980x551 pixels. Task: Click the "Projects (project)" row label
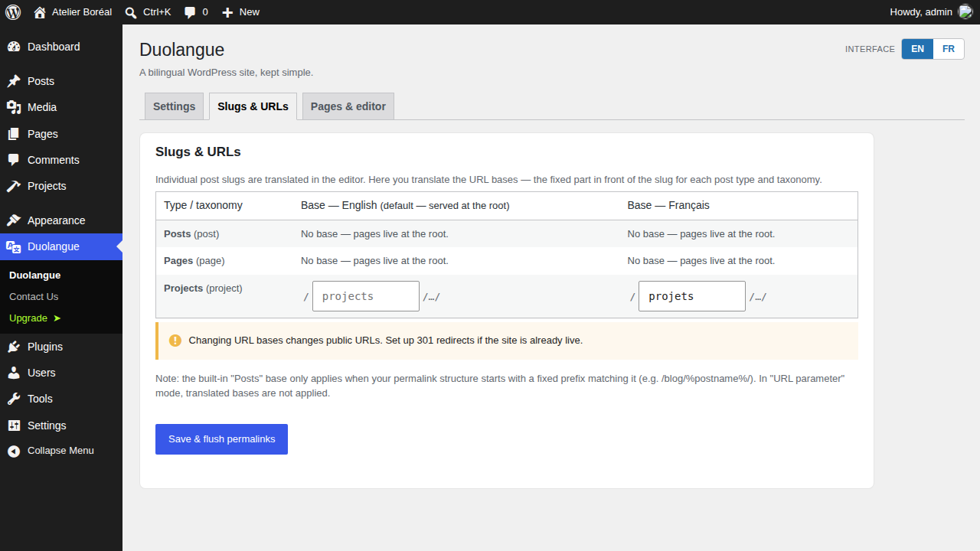(x=203, y=289)
